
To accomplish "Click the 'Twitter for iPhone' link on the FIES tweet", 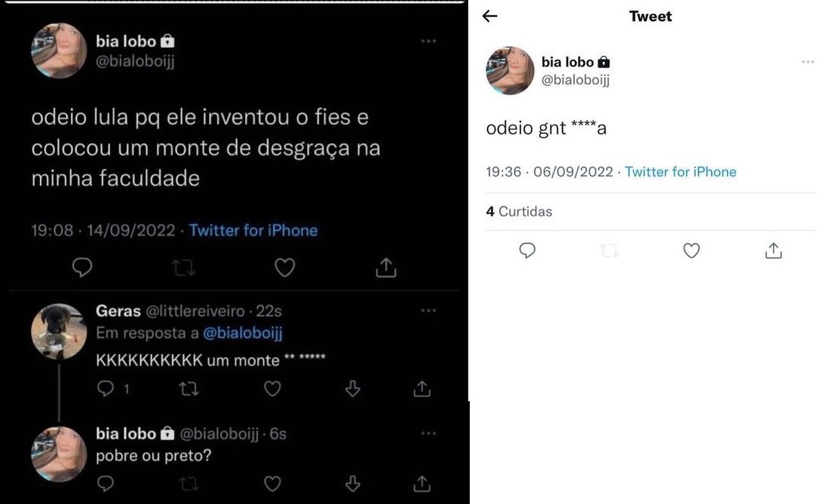I will tap(254, 230).
